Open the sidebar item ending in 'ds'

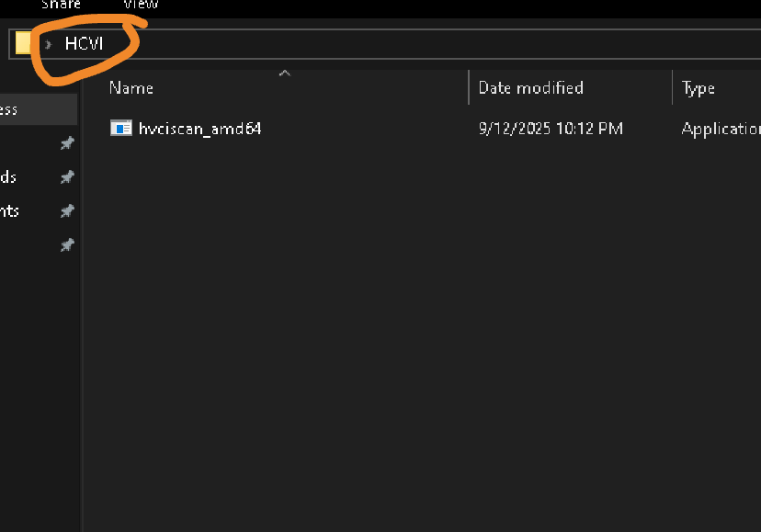[x=8, y=177]
